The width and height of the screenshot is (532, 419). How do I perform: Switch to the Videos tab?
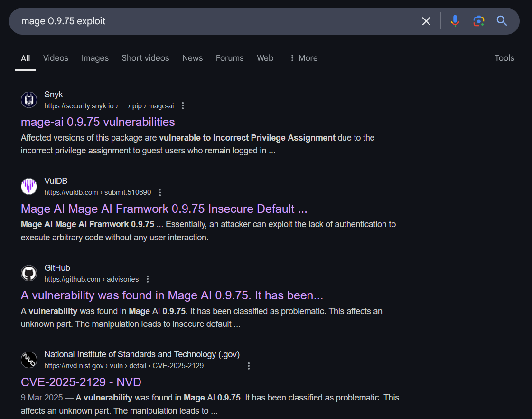[56, 58]
